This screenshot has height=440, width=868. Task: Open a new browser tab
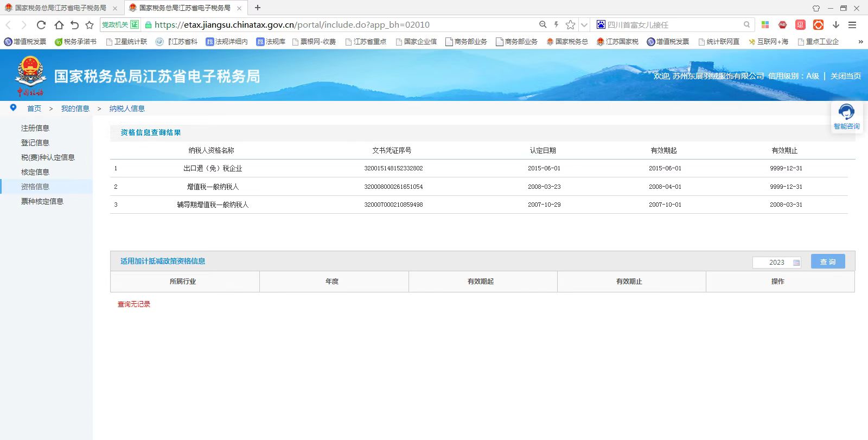coord(258,8)
